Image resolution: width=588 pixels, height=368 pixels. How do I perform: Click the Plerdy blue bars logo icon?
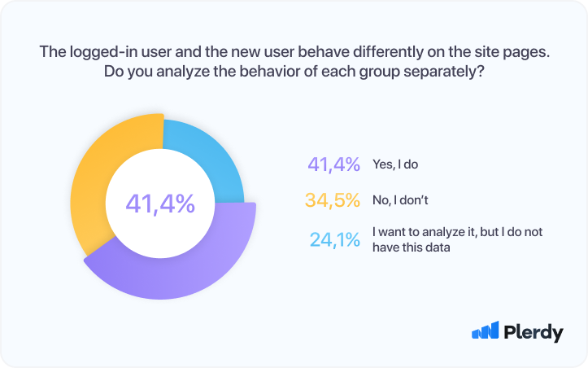(x=485, y=331)
